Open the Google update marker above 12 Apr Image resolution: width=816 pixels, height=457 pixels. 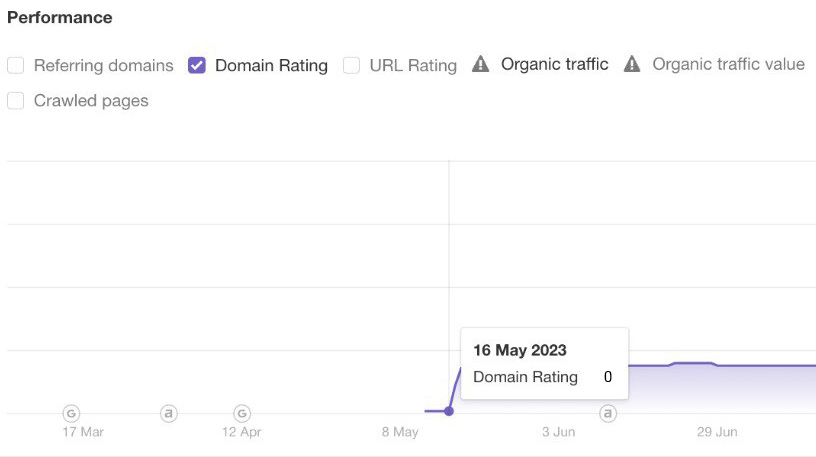(241, 412)
